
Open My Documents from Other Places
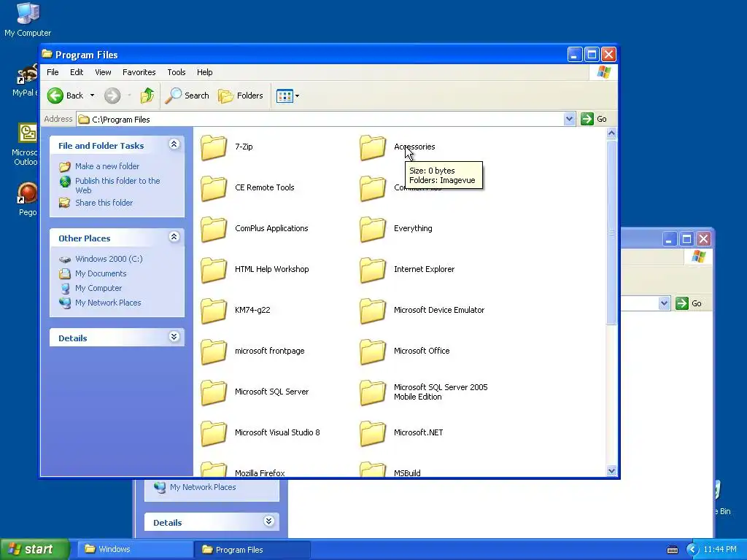101,274
